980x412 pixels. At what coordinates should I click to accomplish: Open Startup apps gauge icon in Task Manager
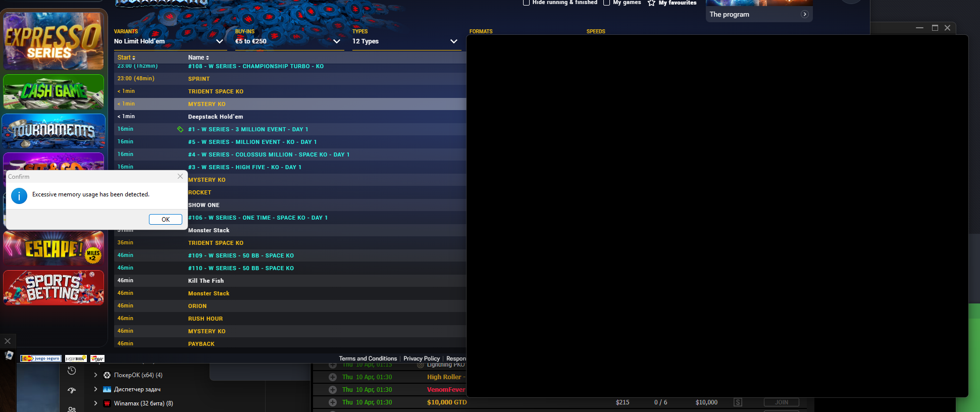tap(72, 390)
